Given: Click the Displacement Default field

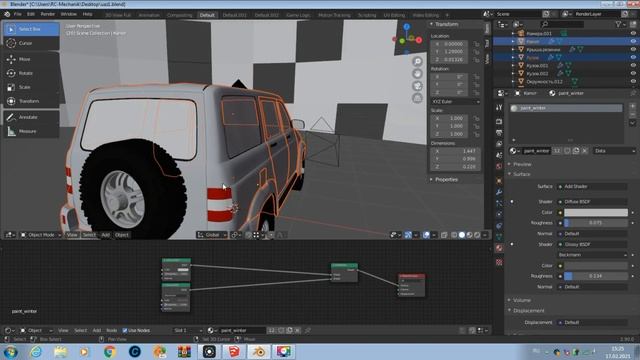Looking at the screenshot, I should (592, 322).
